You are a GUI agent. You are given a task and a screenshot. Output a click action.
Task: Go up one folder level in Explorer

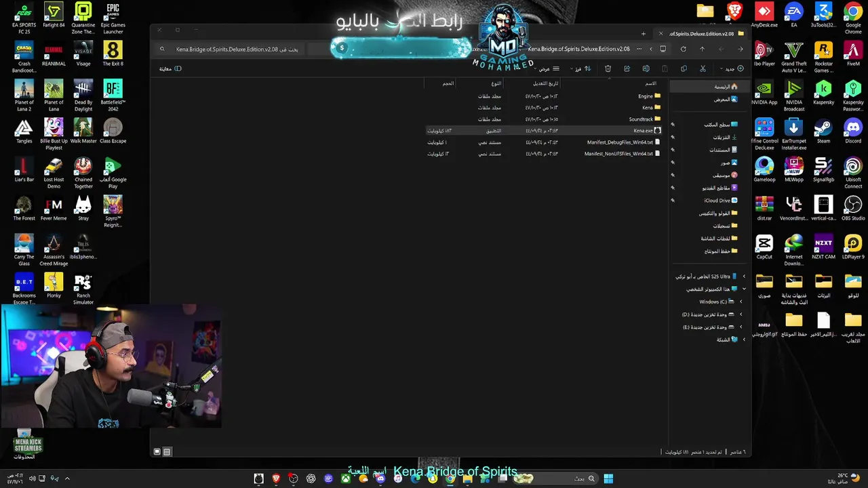point(702,49)
